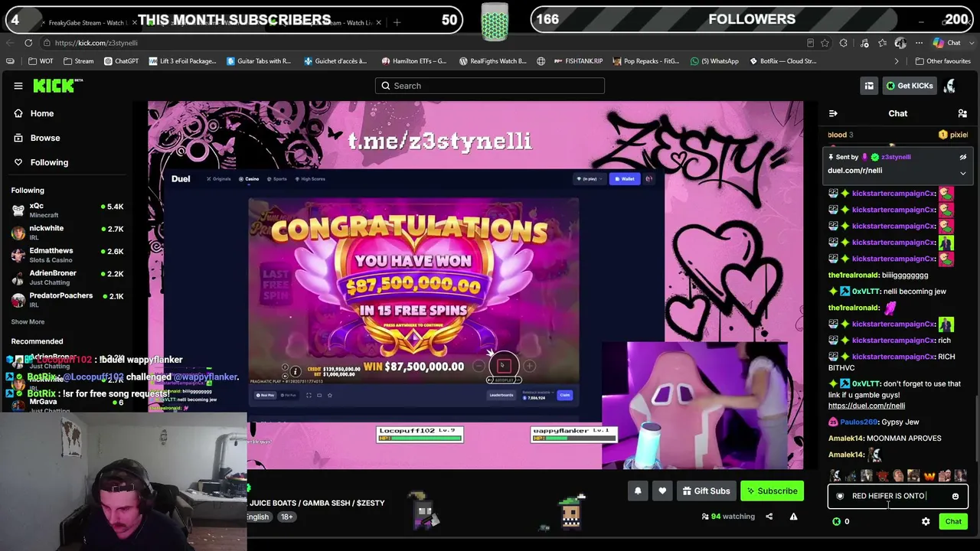Share the stream
The image size is (980, 551).
pos(769,517)
